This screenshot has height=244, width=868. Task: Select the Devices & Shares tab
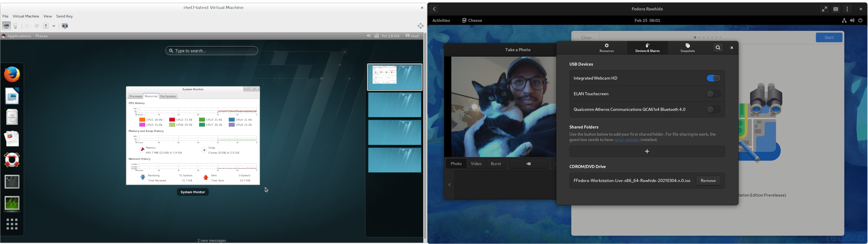(x=647, y=48)
